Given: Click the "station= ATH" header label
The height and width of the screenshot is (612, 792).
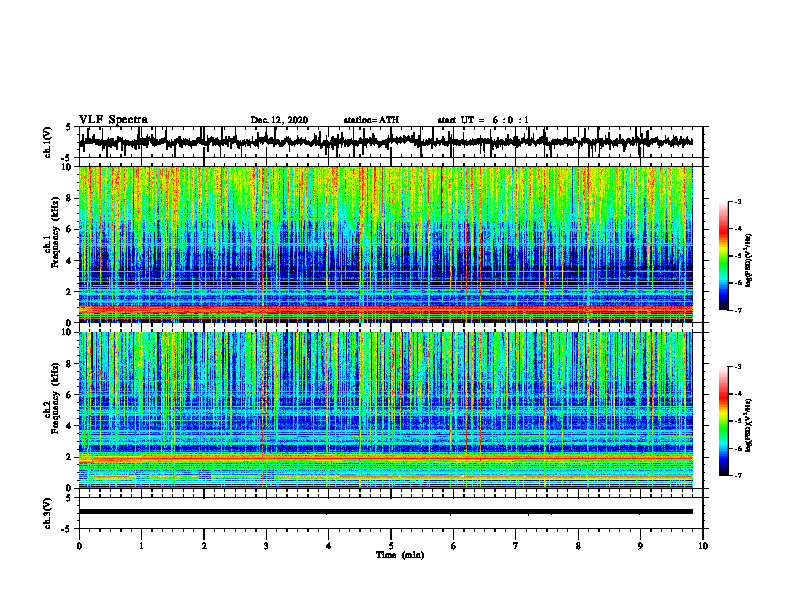Looking at the screenshot, I should pyautogui.click(x=371, y=120).
